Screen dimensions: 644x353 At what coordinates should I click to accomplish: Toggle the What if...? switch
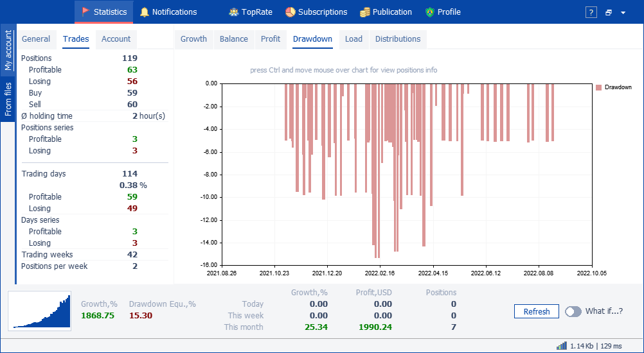[573, 311]
